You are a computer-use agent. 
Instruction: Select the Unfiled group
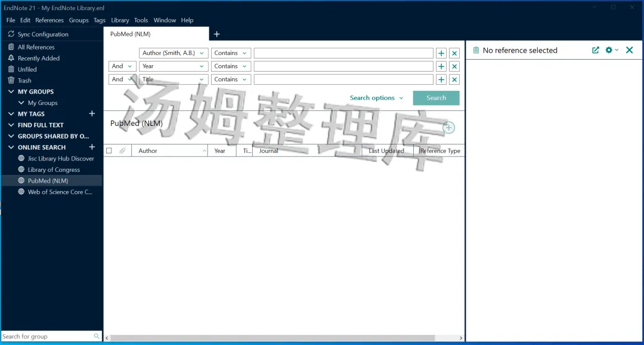[x=27, y=69]
